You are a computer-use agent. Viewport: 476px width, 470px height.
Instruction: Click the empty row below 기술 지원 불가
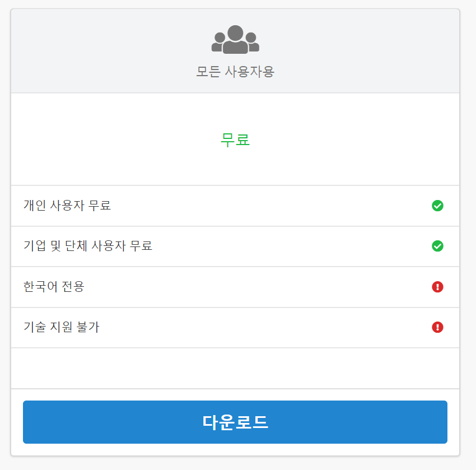click(235, 368)
